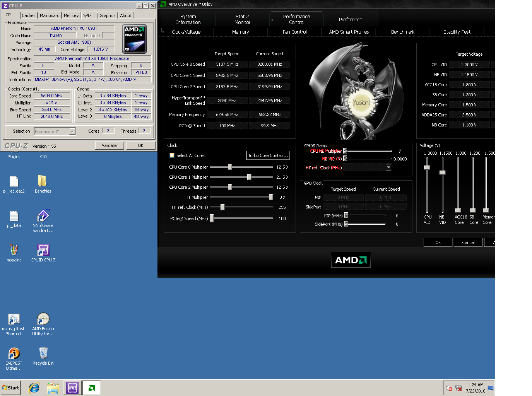This screenshot has width=532, height=396.
Task: Click the clock showing 1:24 AM
Action: 476,385
